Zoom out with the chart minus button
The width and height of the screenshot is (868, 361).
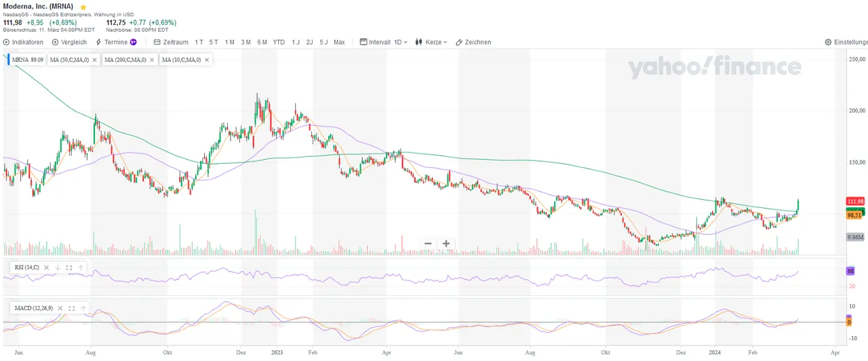(x=428, y=243)
